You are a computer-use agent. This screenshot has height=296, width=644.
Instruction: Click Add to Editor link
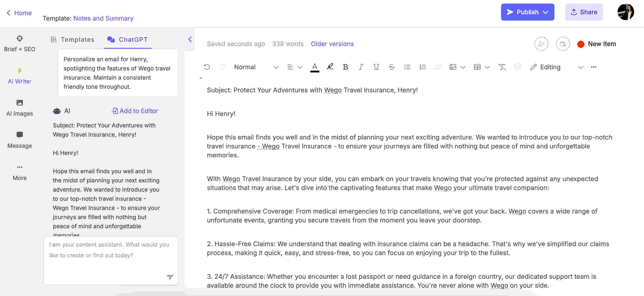(x=135, y=111)
